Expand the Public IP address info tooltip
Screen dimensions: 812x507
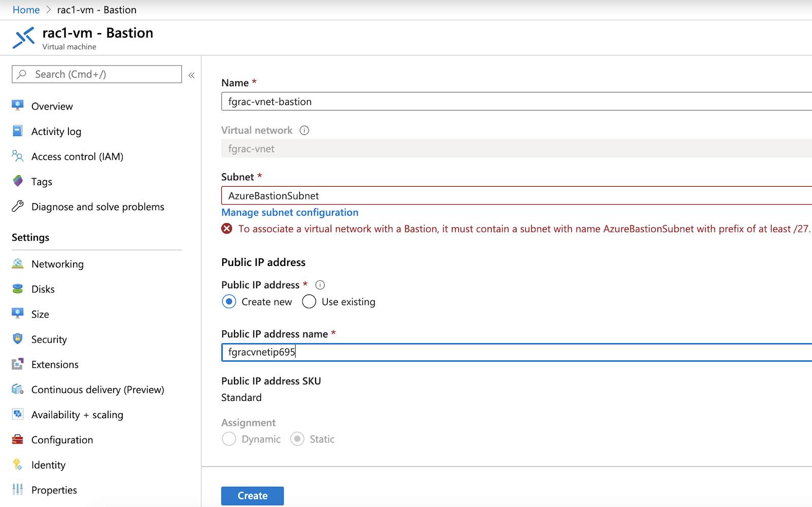320,285
